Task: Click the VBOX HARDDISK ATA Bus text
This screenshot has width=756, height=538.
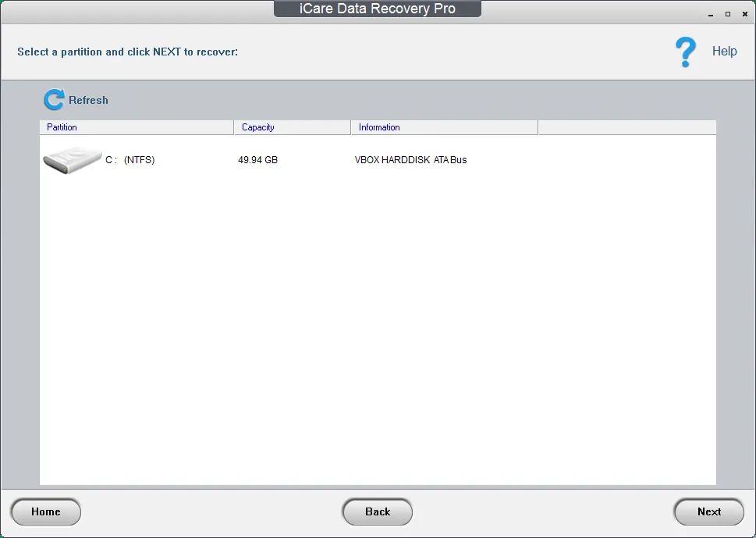Action: point(410,160)
